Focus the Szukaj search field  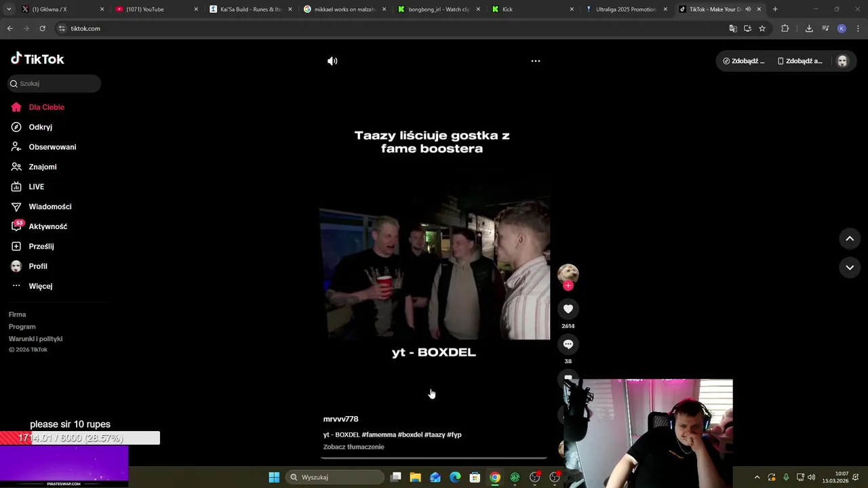[x=54, y=83]
